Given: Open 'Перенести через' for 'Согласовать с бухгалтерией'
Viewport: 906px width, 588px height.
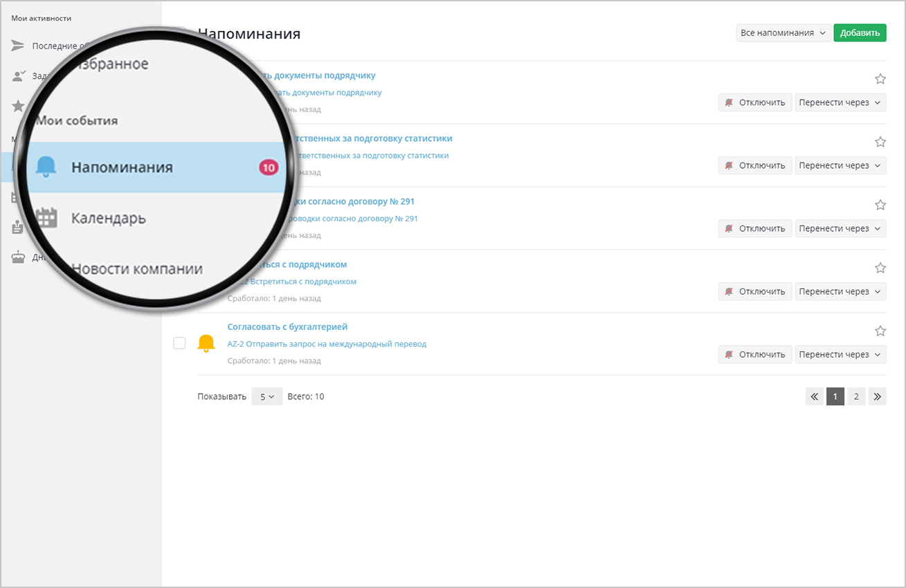Looking at the screenshot, I should coord(840,354).
